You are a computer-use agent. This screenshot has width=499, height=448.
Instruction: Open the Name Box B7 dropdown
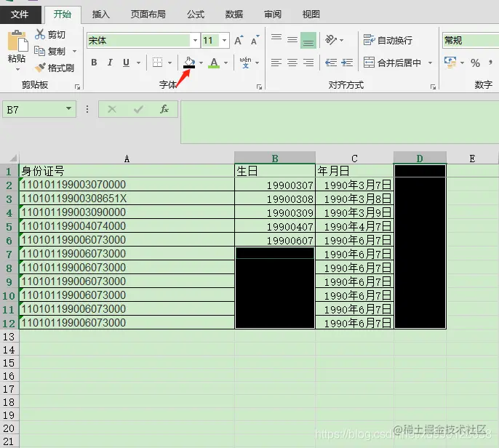[x=68, y=109]
